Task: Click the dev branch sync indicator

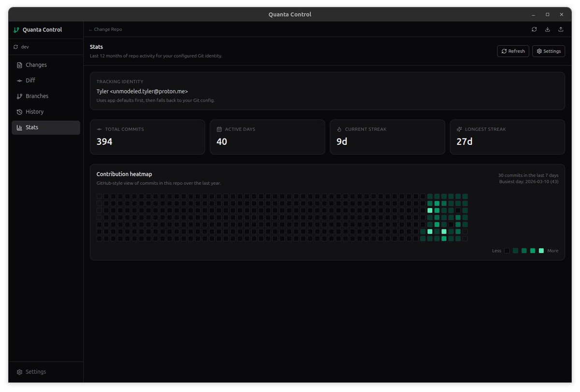Action: point(16,47)
